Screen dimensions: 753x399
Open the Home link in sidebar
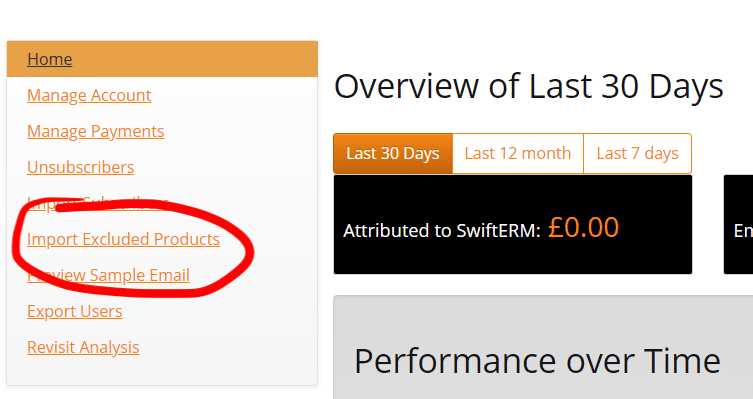[49, 59]
